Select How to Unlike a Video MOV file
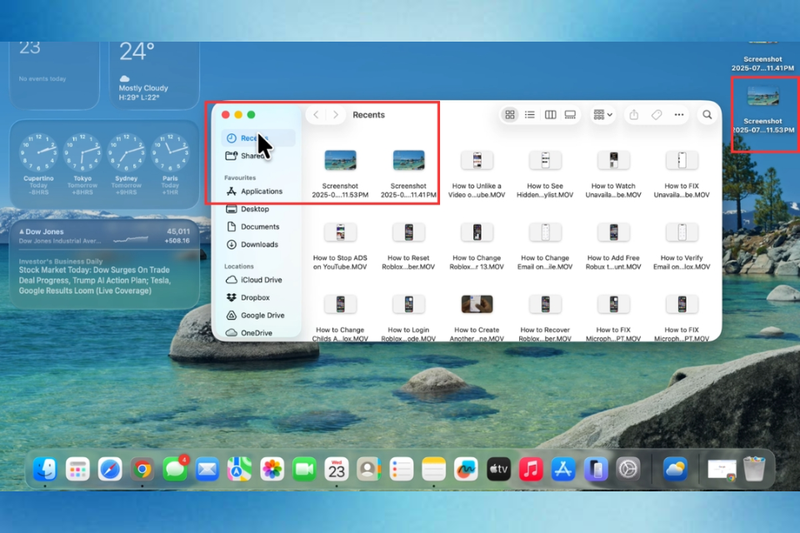 477,173
